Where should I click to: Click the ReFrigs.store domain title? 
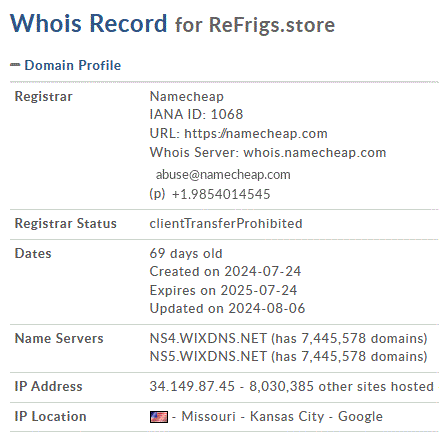click(x=272, y=25)
